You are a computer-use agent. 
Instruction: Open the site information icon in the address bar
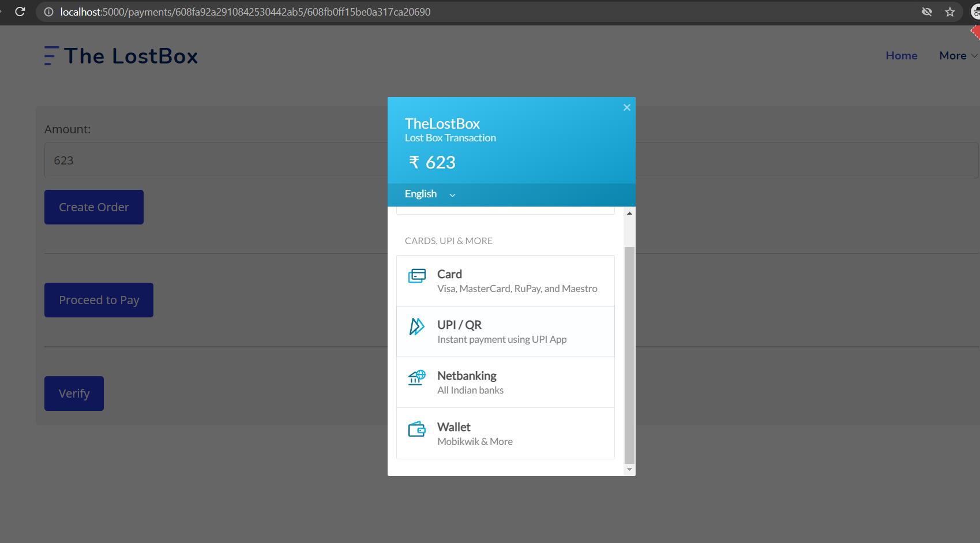tap(49, 12)
